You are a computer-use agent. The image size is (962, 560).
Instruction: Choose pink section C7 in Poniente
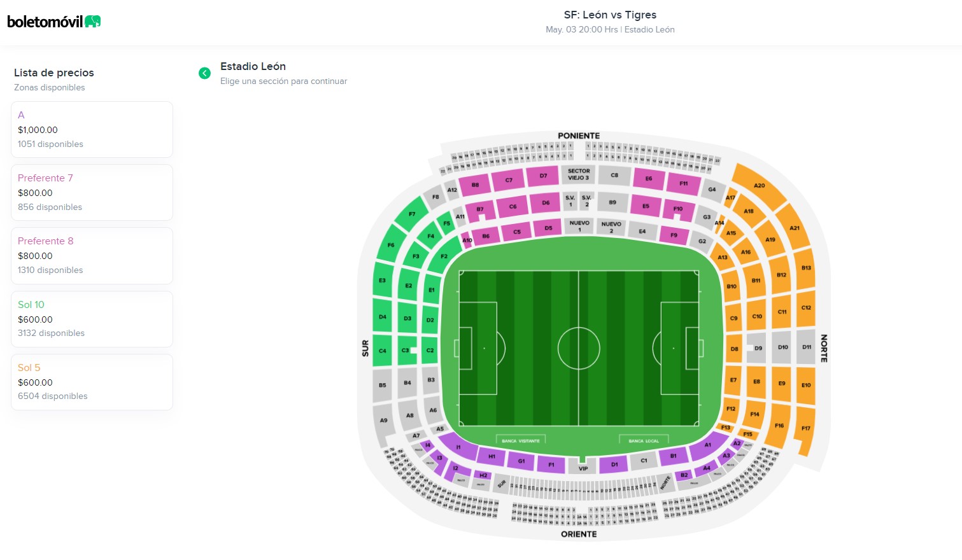point(509,180)
